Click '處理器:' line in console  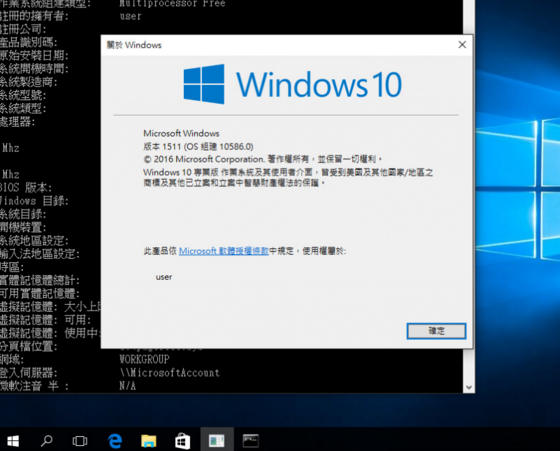click(18, 122)
